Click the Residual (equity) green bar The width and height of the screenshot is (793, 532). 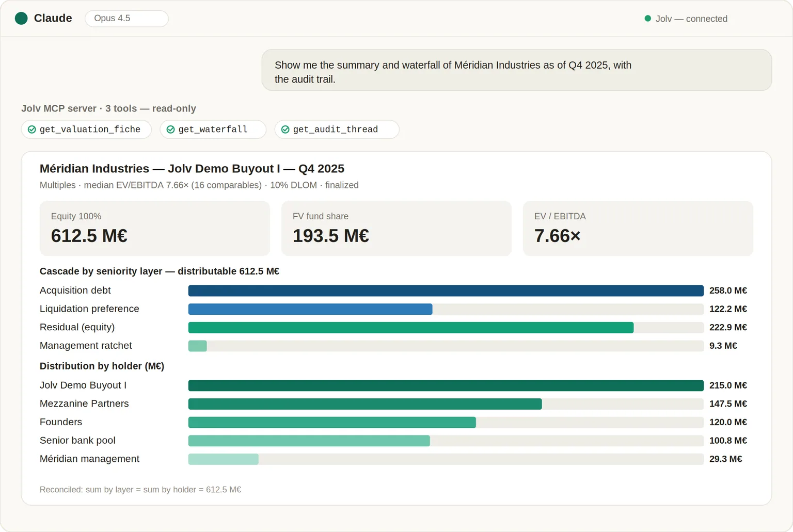pos(411,328)
